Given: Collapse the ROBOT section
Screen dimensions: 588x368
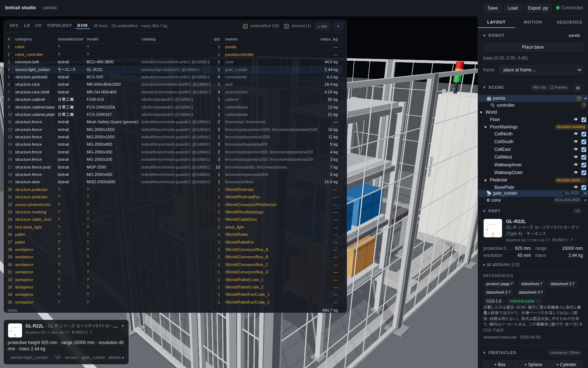Looking at the screenshot, I should click(484, 36).
